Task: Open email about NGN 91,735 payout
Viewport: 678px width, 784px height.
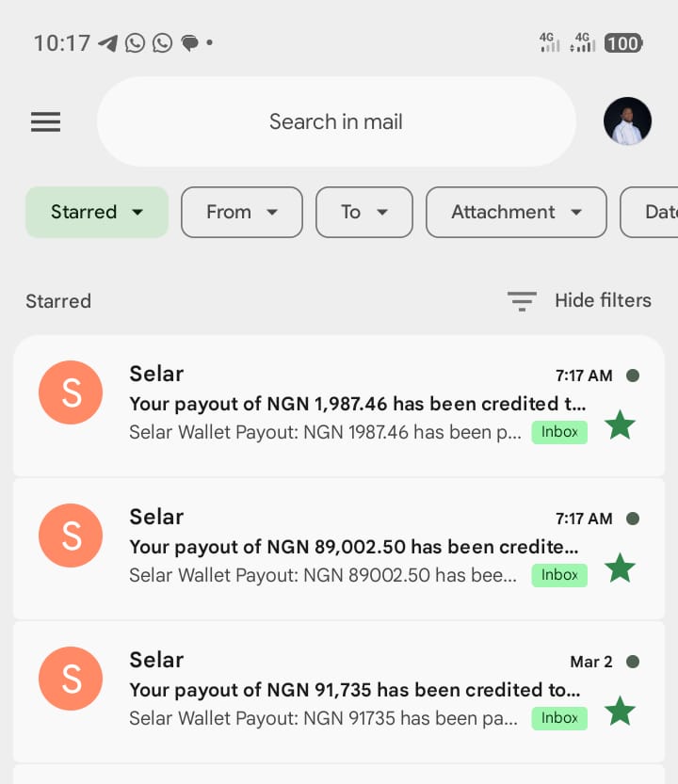Action: click(x=339, y=692)
